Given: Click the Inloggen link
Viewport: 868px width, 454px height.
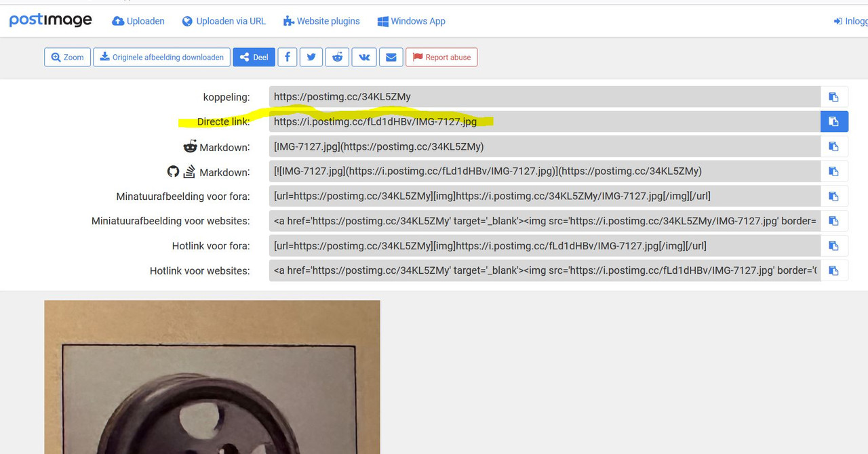Looking at the screenshot, I should click(851, 21).
